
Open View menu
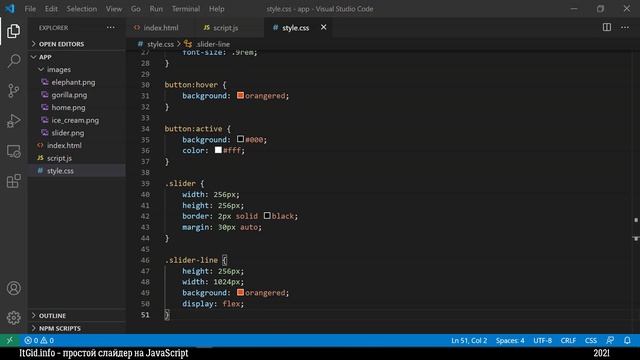(113, 9)
